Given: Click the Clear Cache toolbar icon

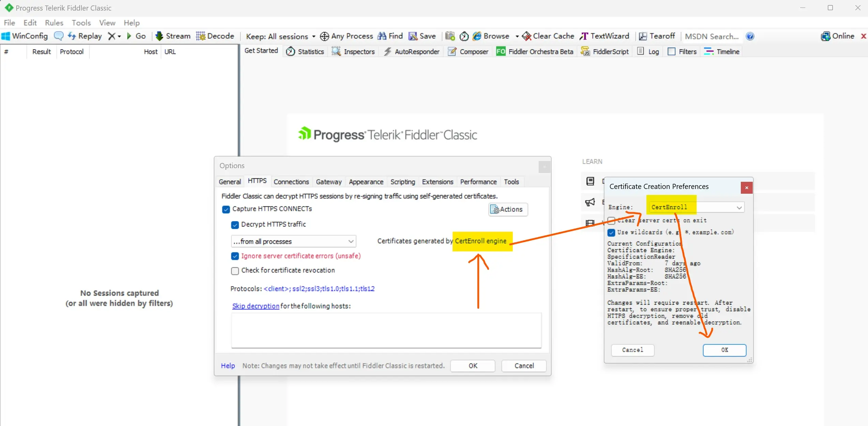Looking at the screenshot, I should coord(548,36).
